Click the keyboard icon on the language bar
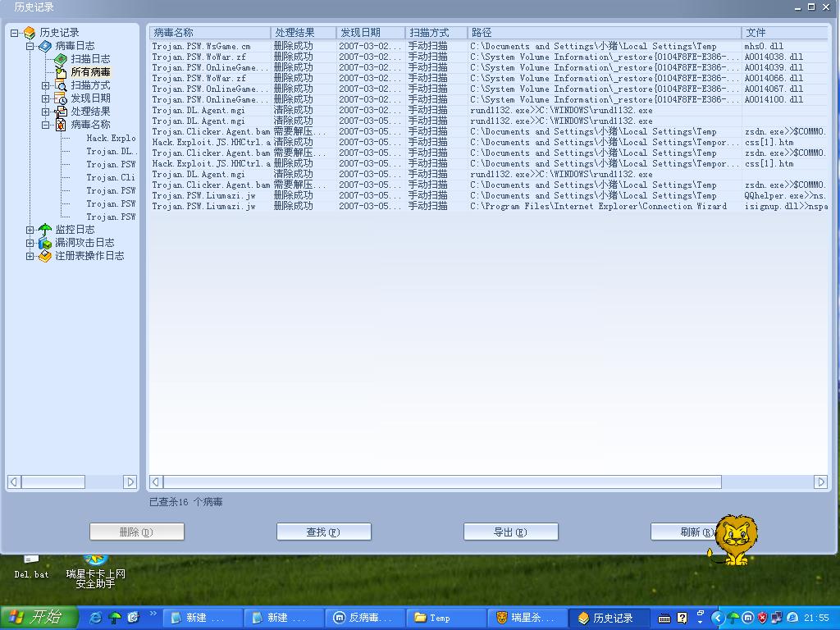 click(x=664, y=619)
